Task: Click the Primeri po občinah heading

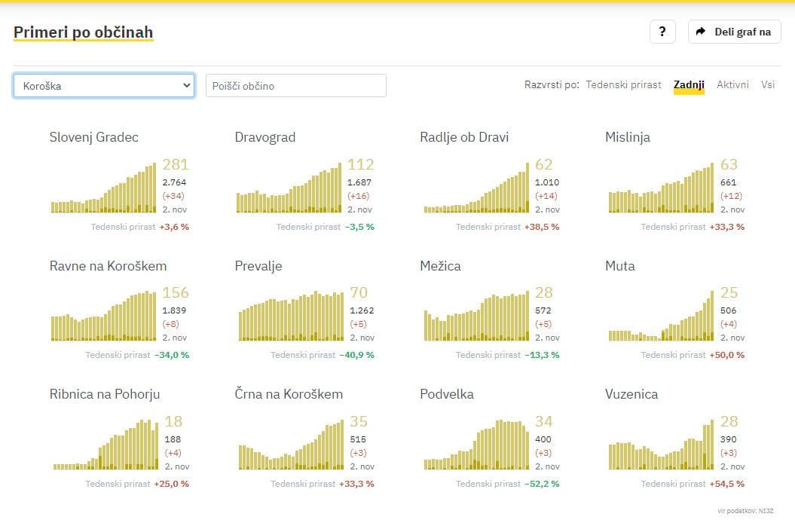Action: click(x=83, y=32)
